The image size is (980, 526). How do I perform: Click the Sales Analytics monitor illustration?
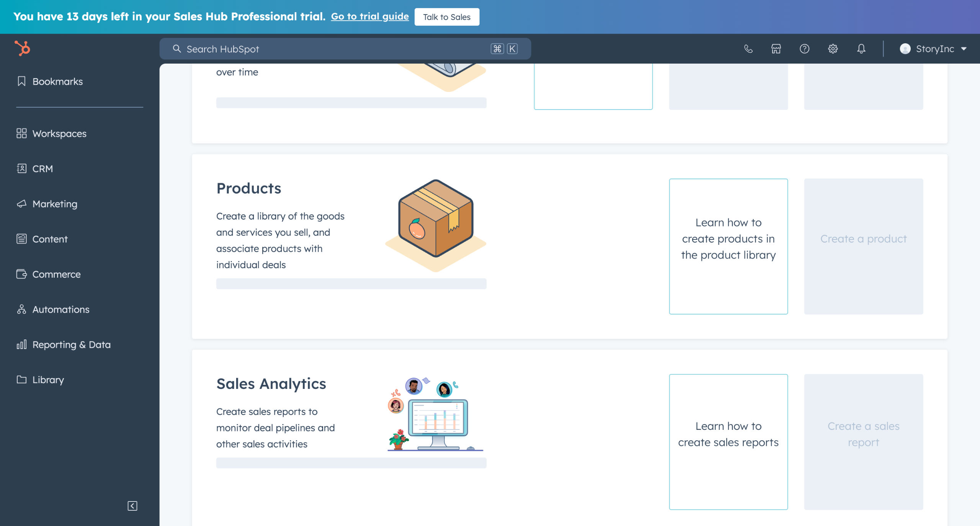click(436, 414)
